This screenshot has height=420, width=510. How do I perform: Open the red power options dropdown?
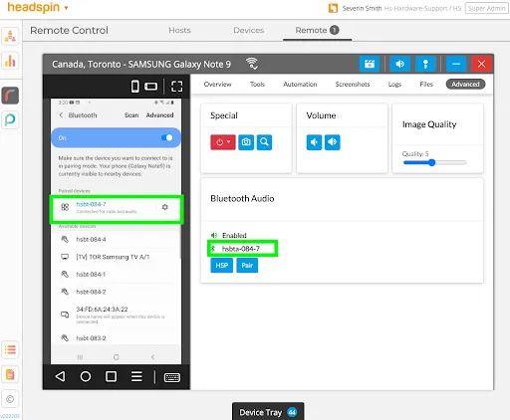click(x=223, y=142)
